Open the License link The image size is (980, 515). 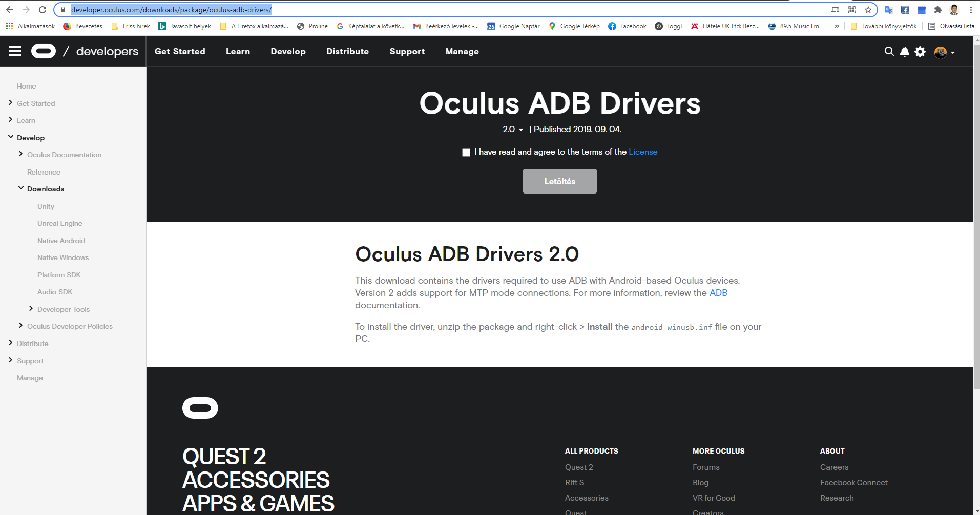(643, 152)
